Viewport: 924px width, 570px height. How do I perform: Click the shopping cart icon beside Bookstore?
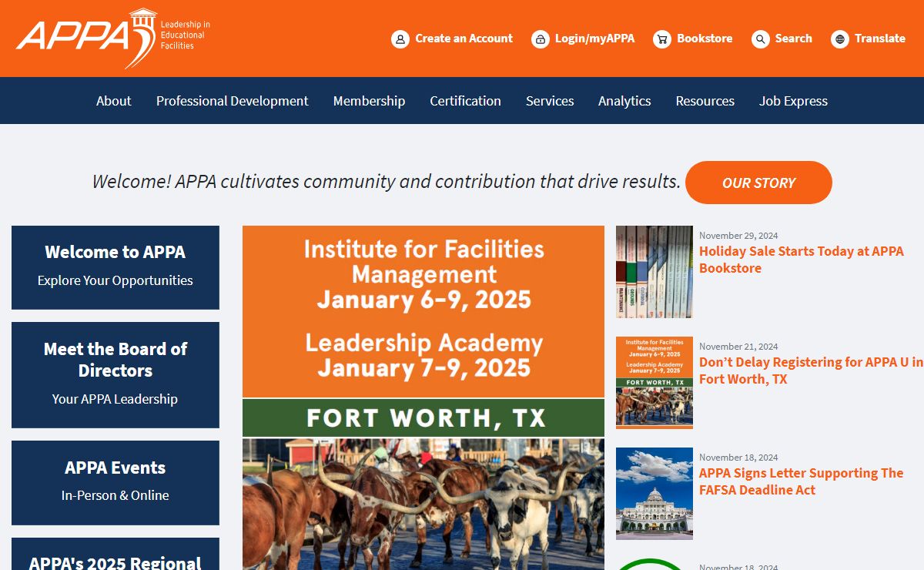tap(662, 39)
